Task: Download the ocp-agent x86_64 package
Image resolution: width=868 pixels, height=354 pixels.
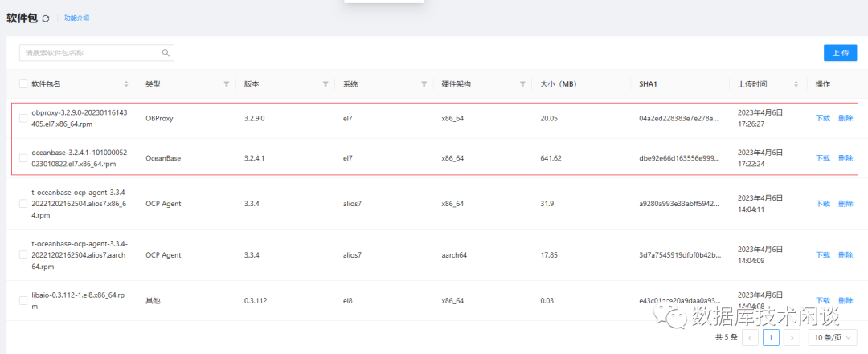Action: (x=823, y=204)
